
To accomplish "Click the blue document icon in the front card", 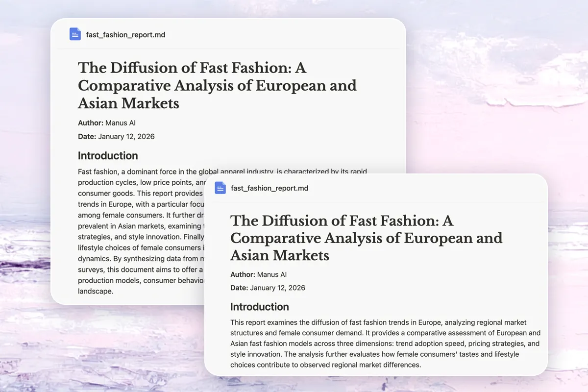I will [220, 188].
